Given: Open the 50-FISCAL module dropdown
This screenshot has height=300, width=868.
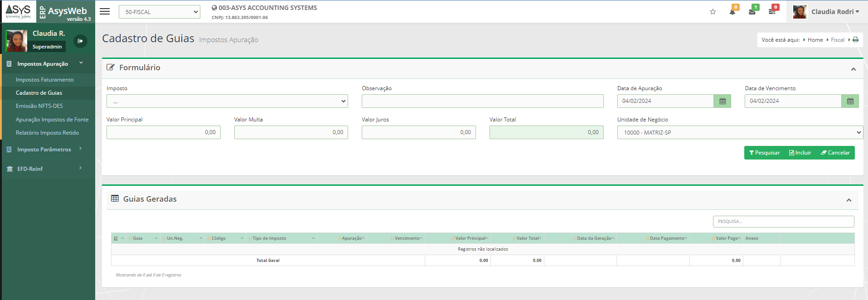Looking at the screenshot, I should (159, 12).
